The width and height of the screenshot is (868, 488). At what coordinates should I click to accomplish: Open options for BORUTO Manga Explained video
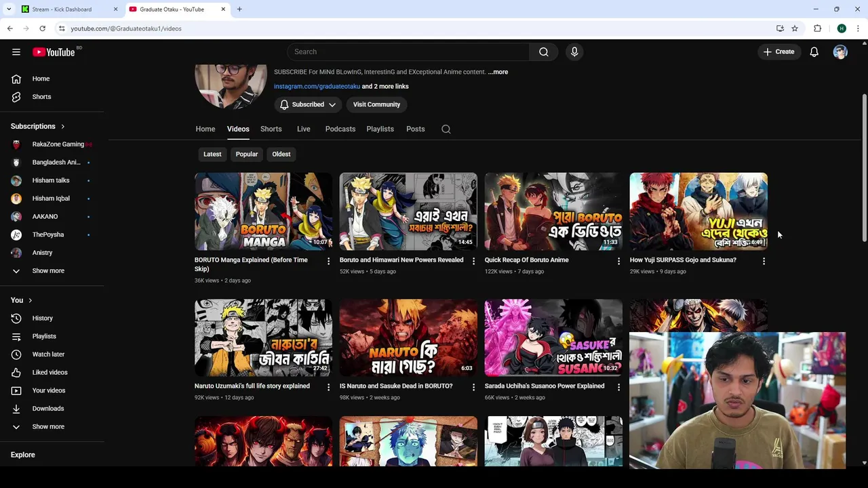[328, 261]
